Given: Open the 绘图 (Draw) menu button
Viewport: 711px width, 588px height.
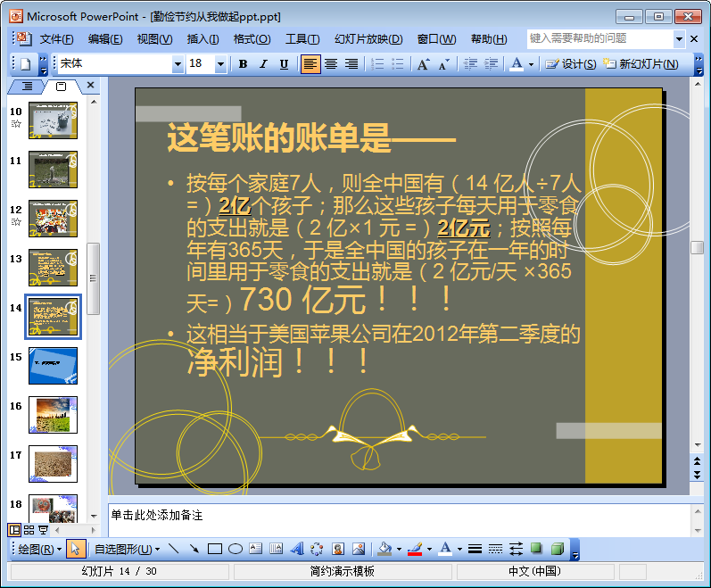Looking at the screenshot, I should (x=39, y=550).
